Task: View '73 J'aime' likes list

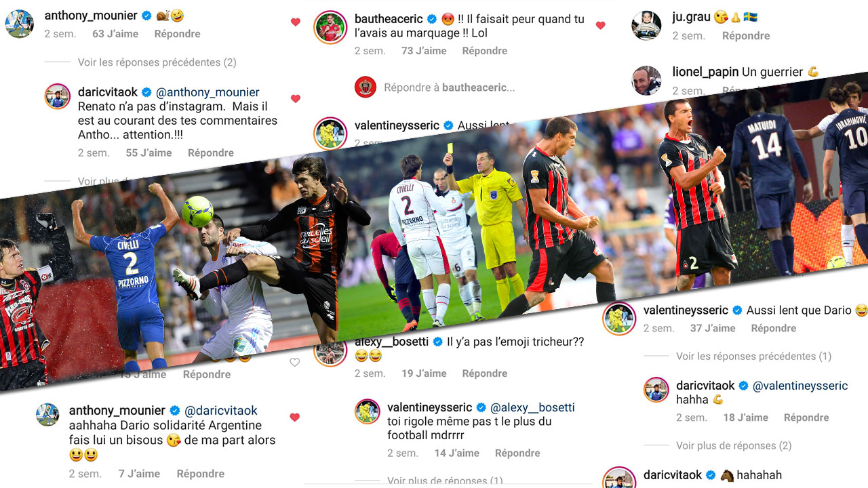Action: (x=424, y=51)
